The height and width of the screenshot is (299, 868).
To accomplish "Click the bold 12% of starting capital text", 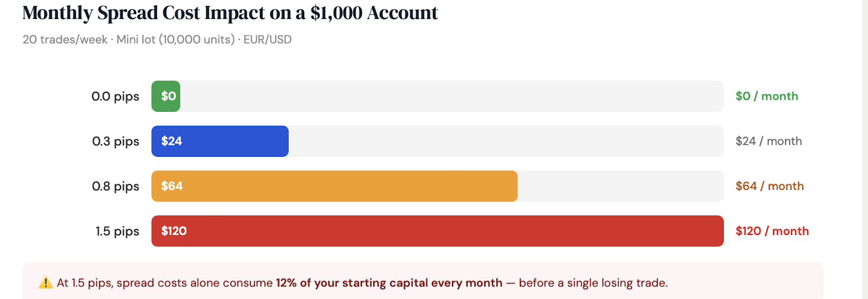I will [x=389, y=283].
